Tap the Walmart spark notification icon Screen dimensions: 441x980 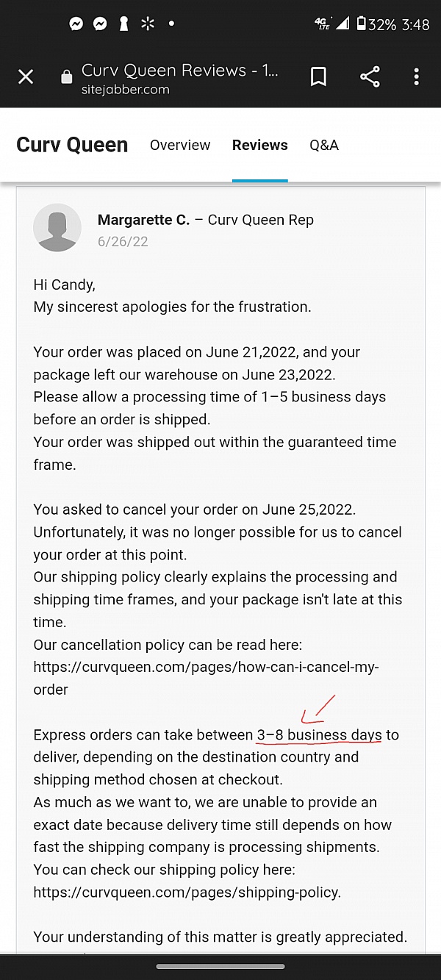148,24
